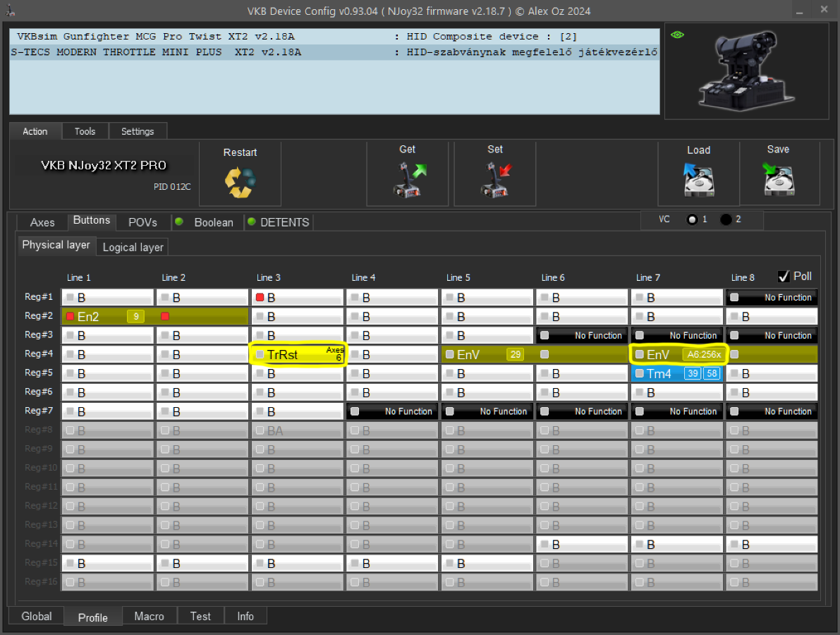Image resolution: width=840 pixels, height=635 pixels.
Task: Click the BA cell in Reg#8 Line 3
Action: 298,430
